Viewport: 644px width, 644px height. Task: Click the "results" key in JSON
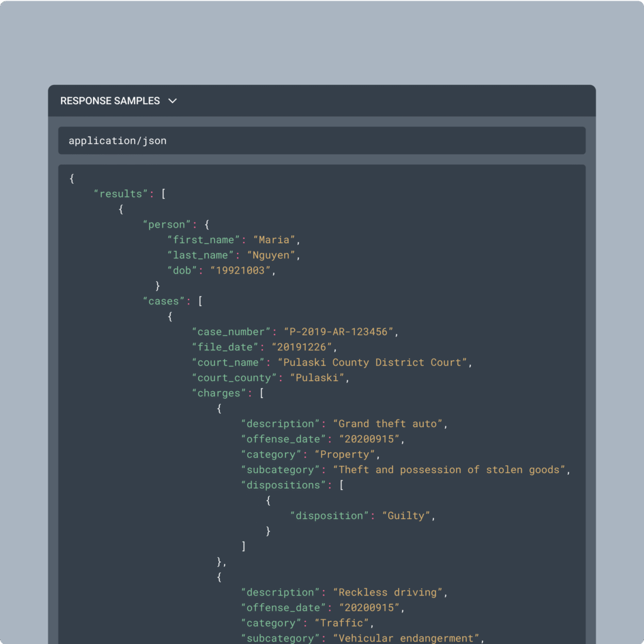121,194
